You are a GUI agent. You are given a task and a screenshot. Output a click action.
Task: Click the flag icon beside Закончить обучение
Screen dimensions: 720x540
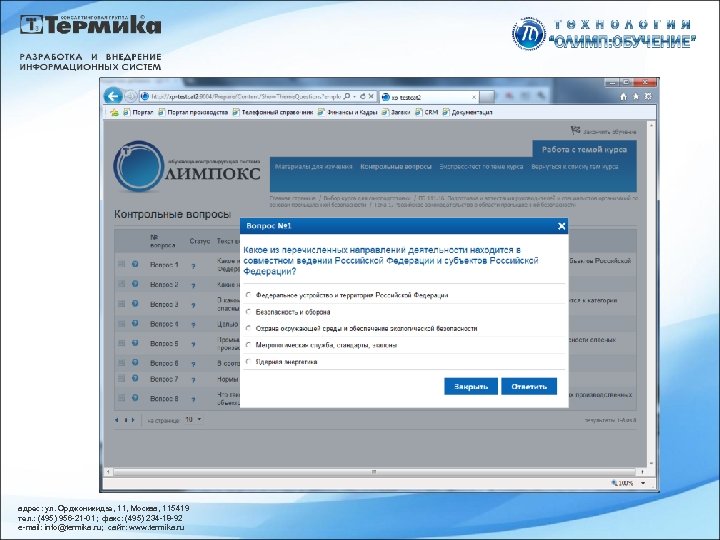(x=575, y=131)
